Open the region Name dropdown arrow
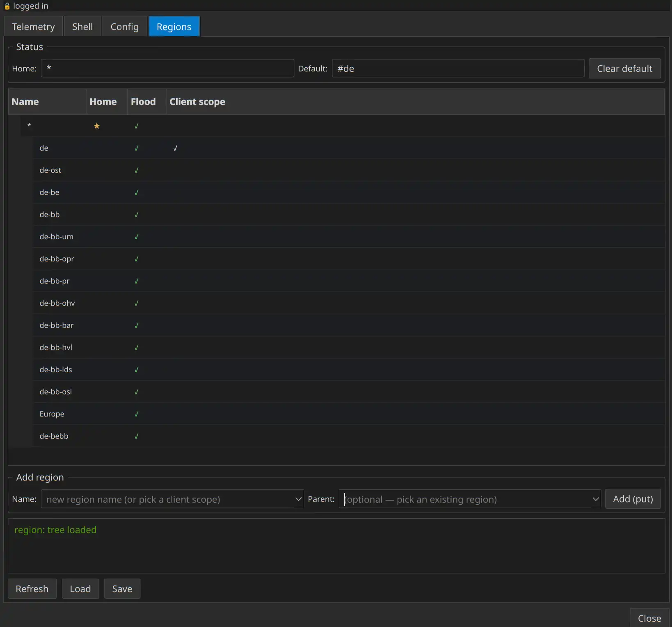 pos(298,499)
